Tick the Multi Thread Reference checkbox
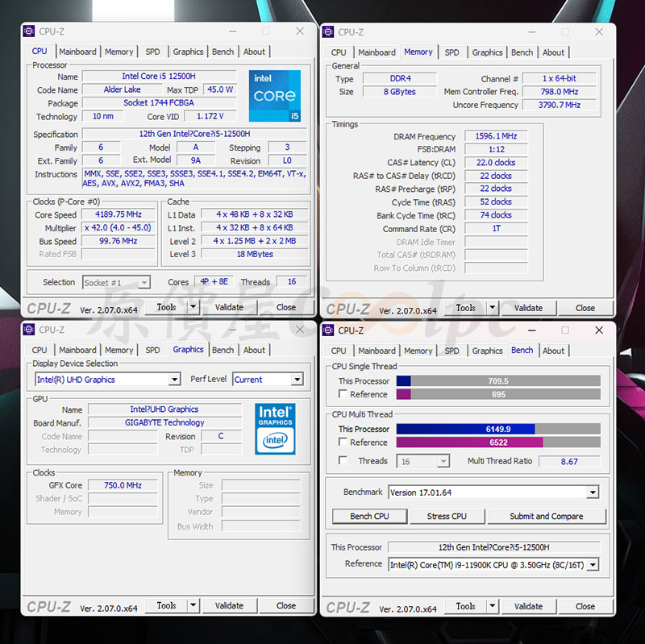This screenshot has height=644, width=645. [x=342, y=442]
